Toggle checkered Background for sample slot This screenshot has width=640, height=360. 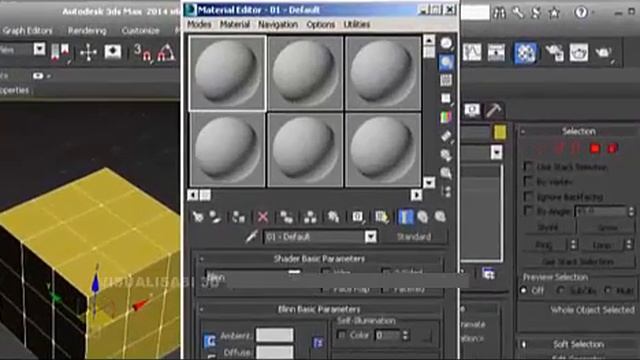(x=447, y=80)
